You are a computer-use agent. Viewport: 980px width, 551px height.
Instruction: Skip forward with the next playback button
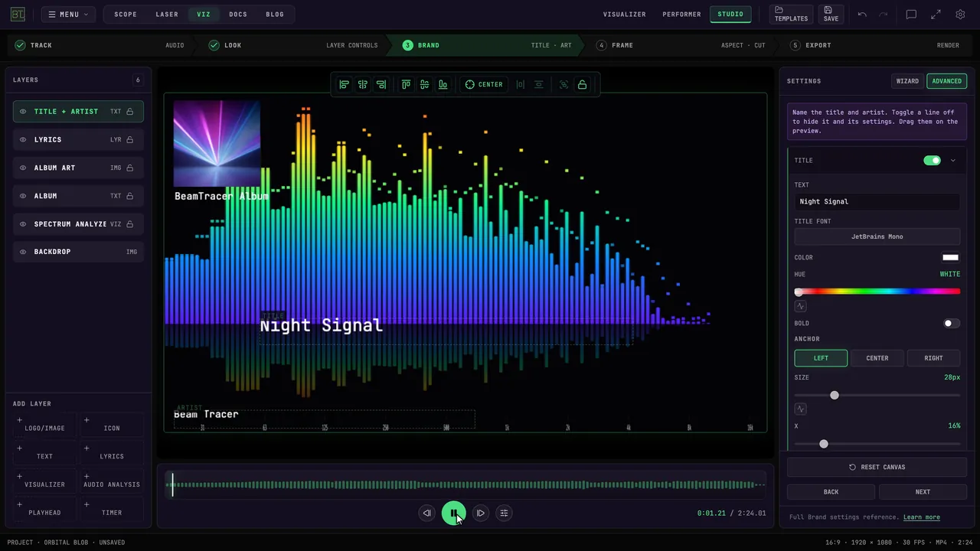[x=480, y=513]
